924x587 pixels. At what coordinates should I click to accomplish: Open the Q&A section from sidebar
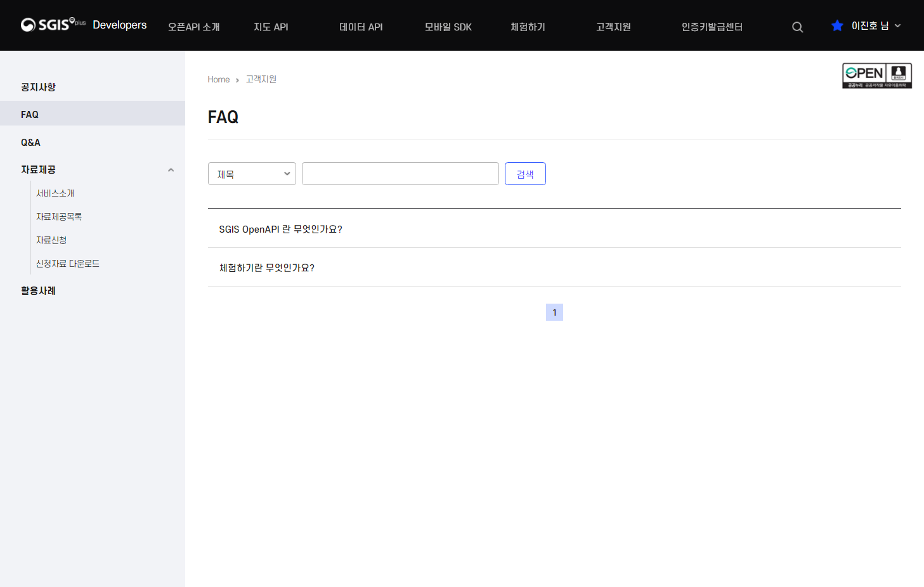(31, 142)
